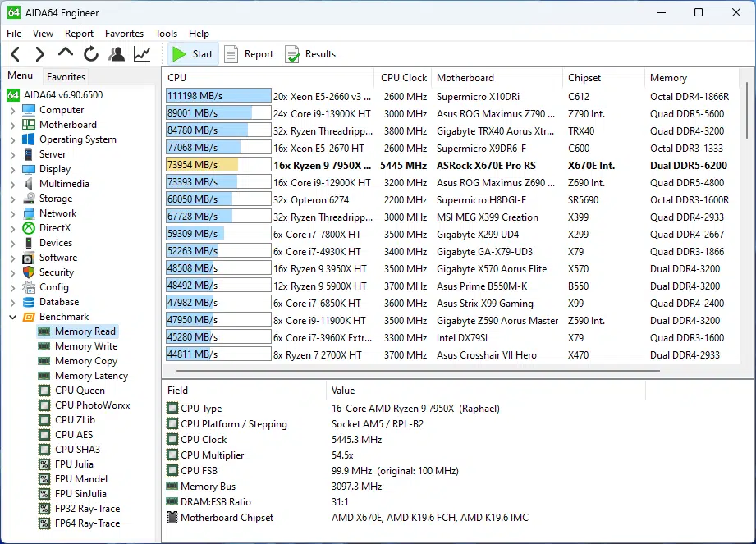Open the Report toolbar button
This screenshot has height=544, width=756.
click(250, 54)
